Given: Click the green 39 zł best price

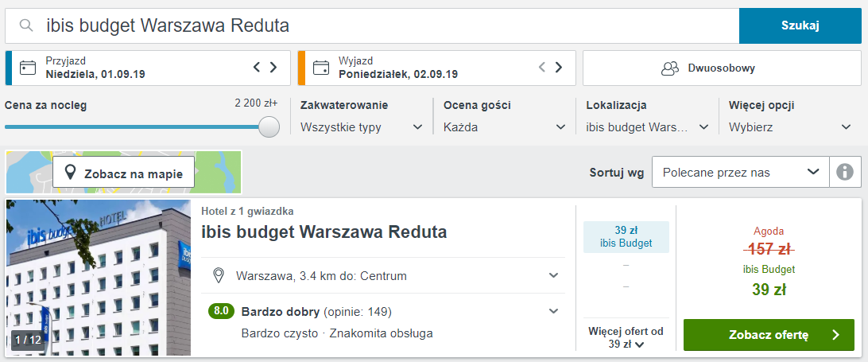Looking at the screenshot, I should click(769, 290).
